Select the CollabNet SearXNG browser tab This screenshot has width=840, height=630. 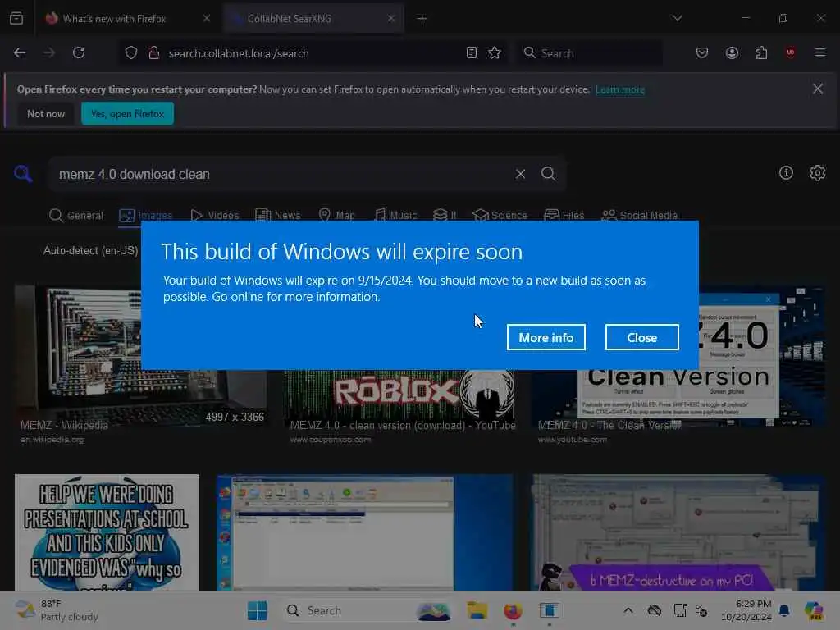pyautogui.click(x=313, y=18)
